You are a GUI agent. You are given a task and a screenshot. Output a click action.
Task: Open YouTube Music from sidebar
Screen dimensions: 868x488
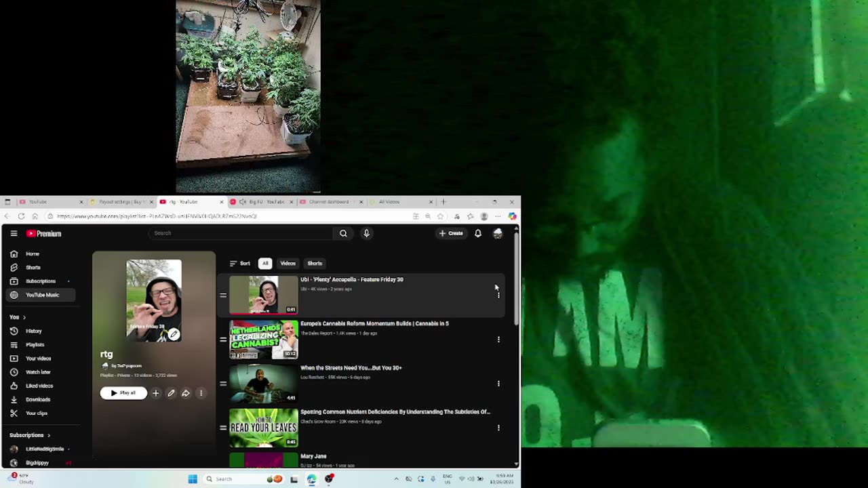pyautogui.click(x=41, y=295)
